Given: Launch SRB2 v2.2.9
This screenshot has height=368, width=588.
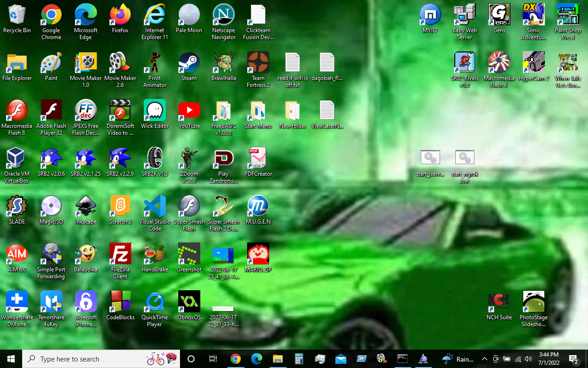Looking at the screenshot, I should pos(120,162).
